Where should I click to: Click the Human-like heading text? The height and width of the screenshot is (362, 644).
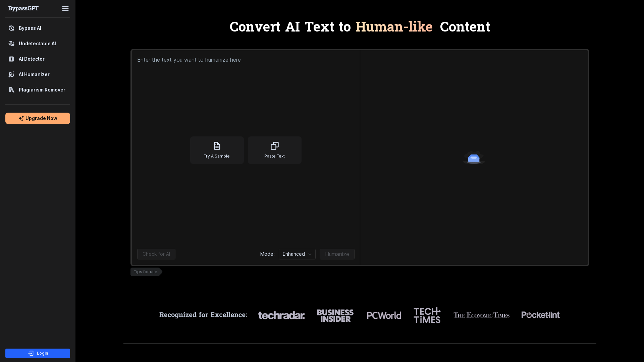(x=394, y=26)
